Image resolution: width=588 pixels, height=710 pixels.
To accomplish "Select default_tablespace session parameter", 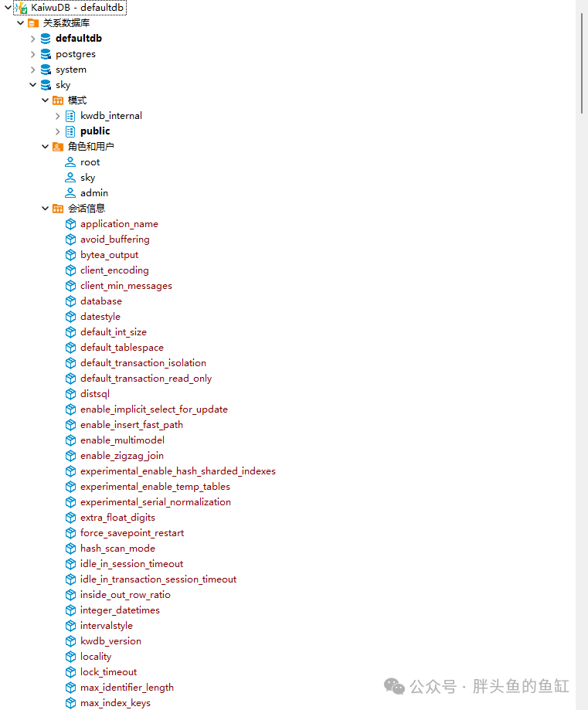I will 122,348.
